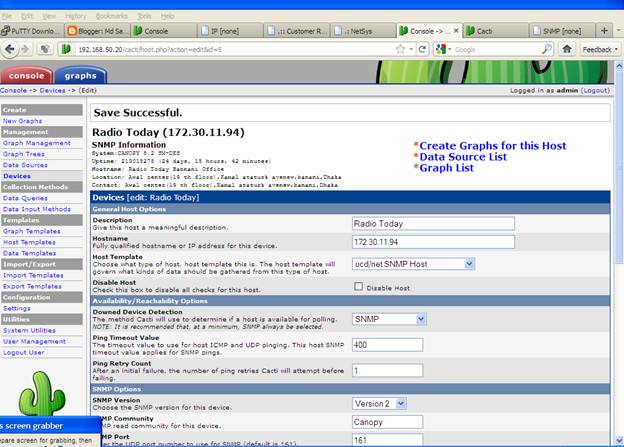Screen dimensions: 624x447
Task: Click the cactus logo in the sidebar
Action: click(42, 393)
